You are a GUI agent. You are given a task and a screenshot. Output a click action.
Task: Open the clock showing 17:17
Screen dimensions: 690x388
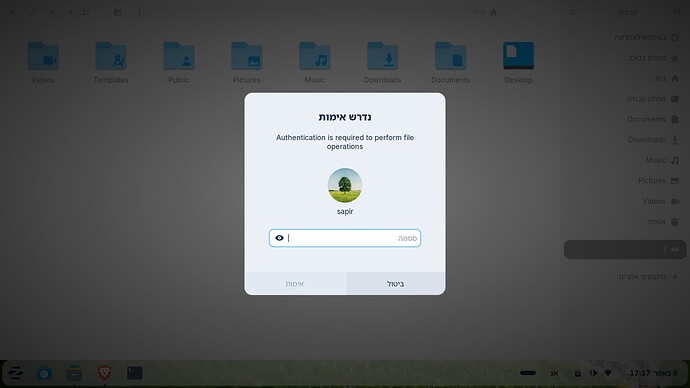tap(653, 373)
